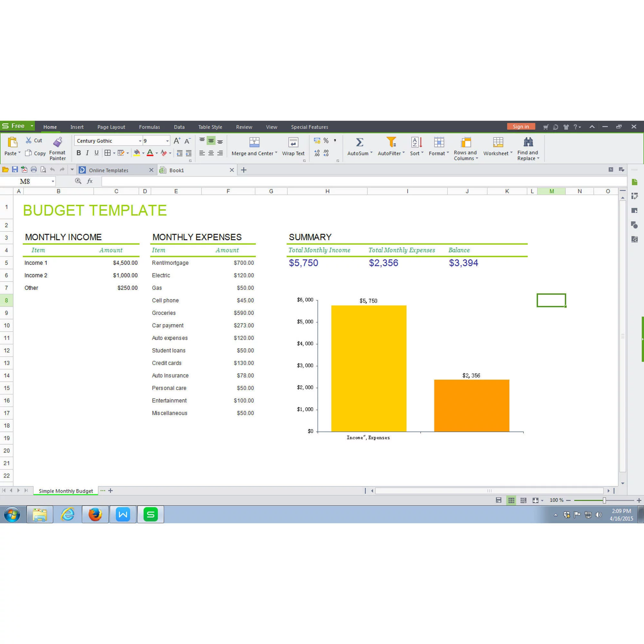Open Print Preview from quick access toolbar

[x=43, y=170]
